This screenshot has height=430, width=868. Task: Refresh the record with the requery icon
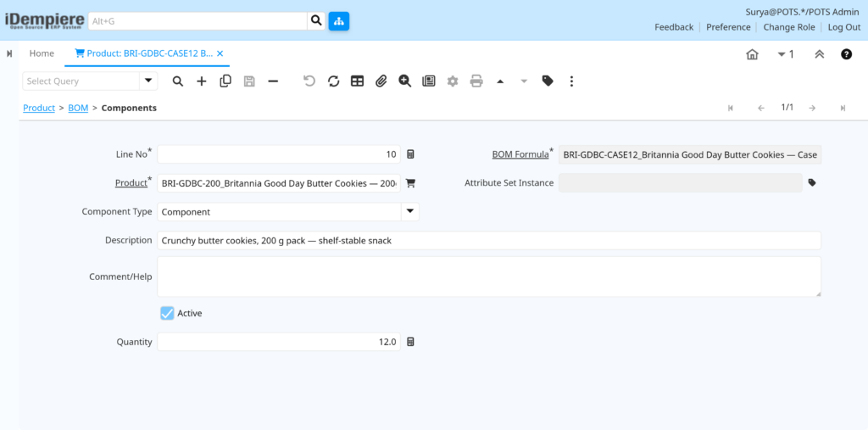pyautogui.click(x=333, y=81)
